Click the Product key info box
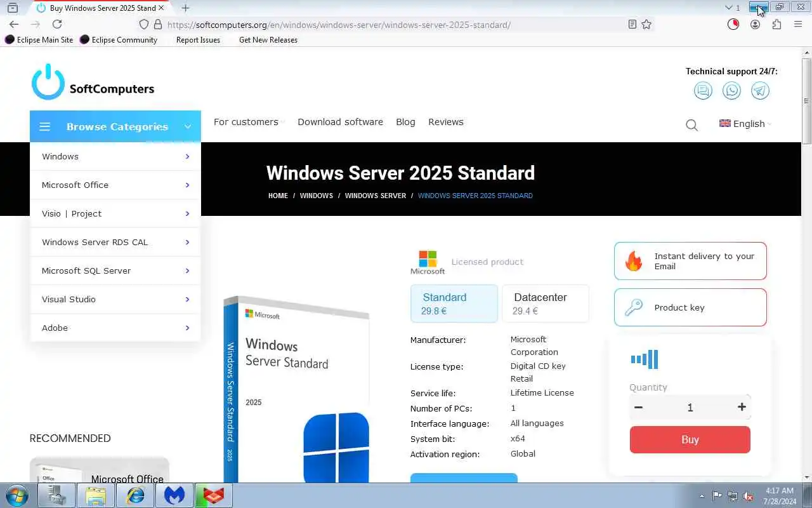 (690, 307)
